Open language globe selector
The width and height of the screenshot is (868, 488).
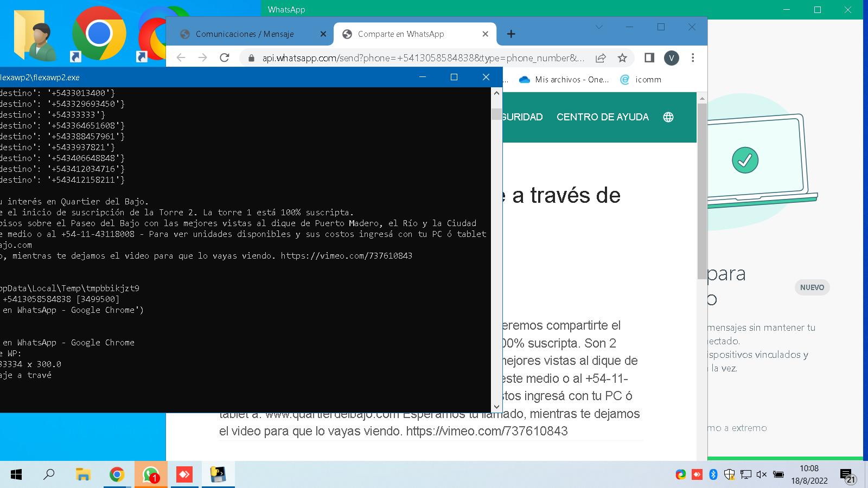pos(668,117)
